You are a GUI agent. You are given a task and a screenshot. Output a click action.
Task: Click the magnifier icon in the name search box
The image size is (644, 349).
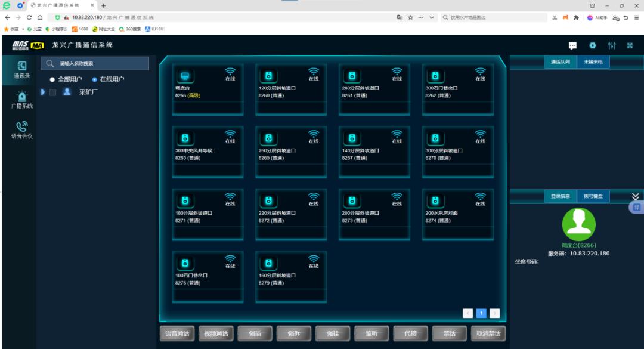pyautogui.click(x=50, y=64)
